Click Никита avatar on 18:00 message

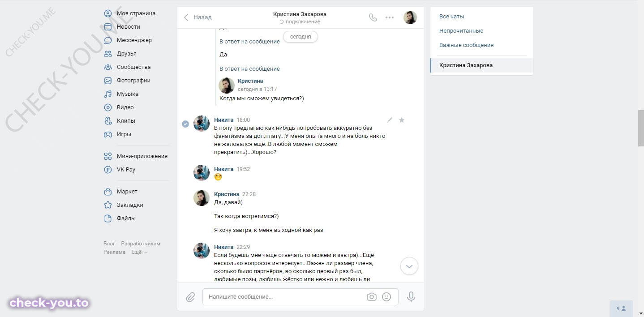click(202, 124)
